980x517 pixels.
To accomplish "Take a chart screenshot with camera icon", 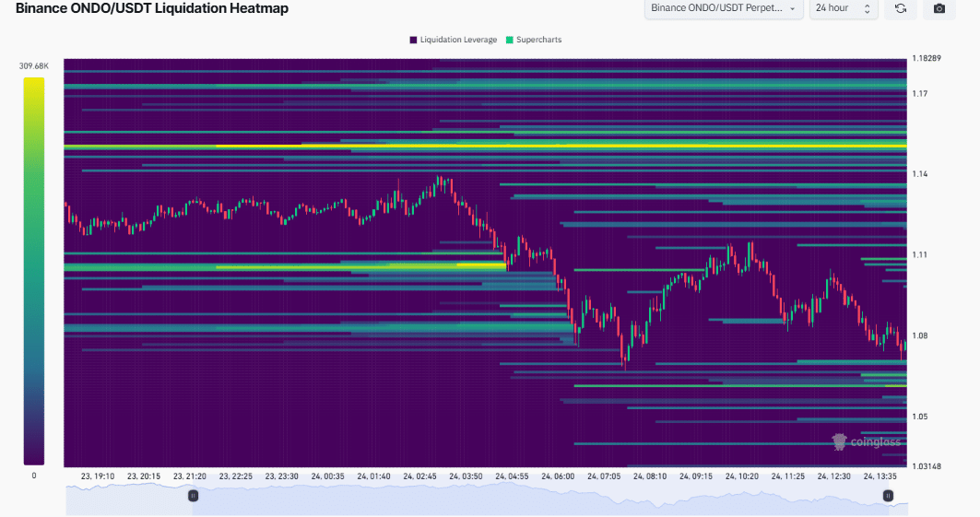I will point(939,8).
